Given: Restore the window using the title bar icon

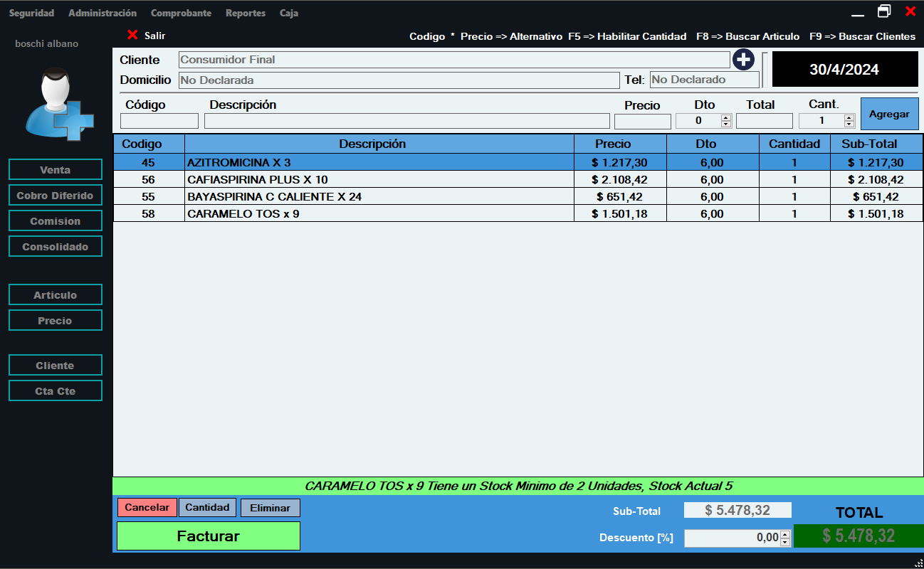Looking at the screenshot, I should pyautogui.click(x=884, y=11).
